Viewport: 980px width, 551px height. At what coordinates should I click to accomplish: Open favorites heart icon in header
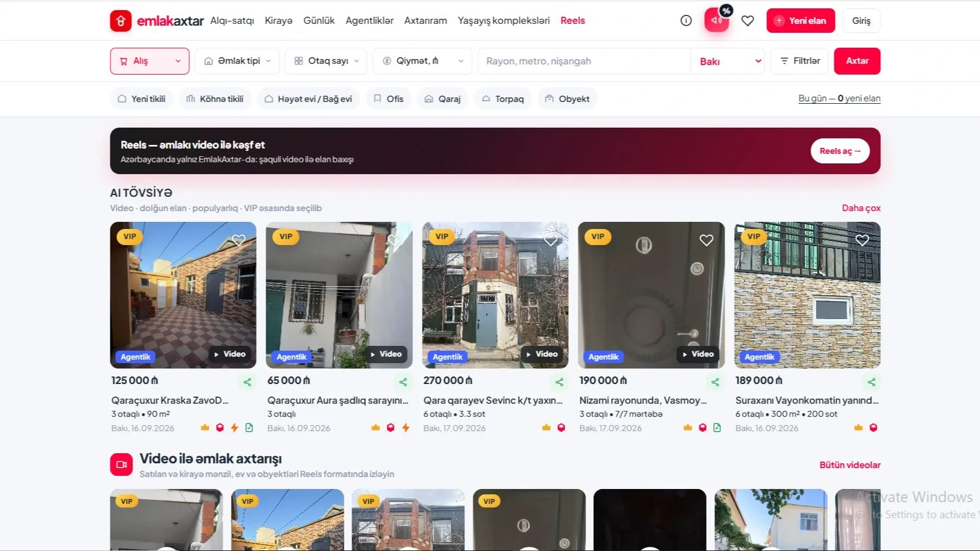tap(747, 21)
